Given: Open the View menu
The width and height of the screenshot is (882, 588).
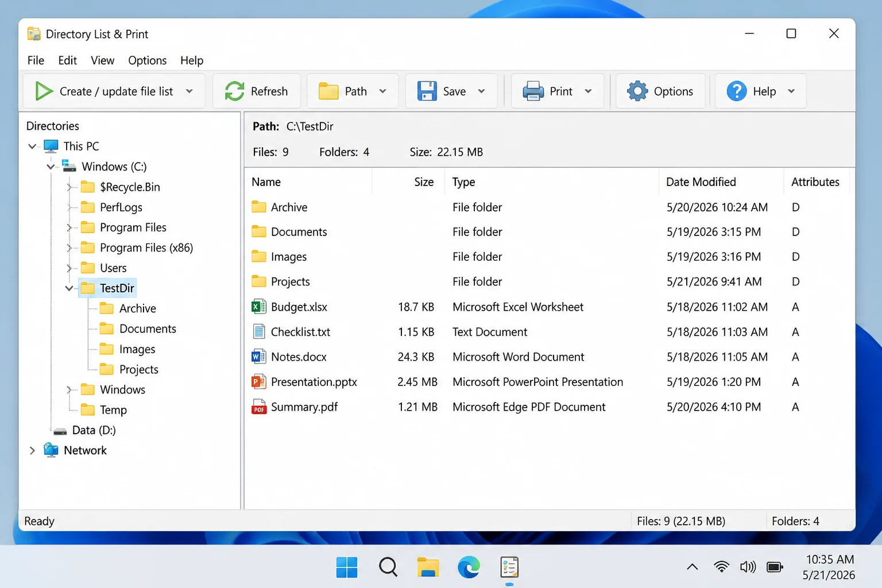Looking at the screenshot, I should pyautogui.click(x=102, y=60).
